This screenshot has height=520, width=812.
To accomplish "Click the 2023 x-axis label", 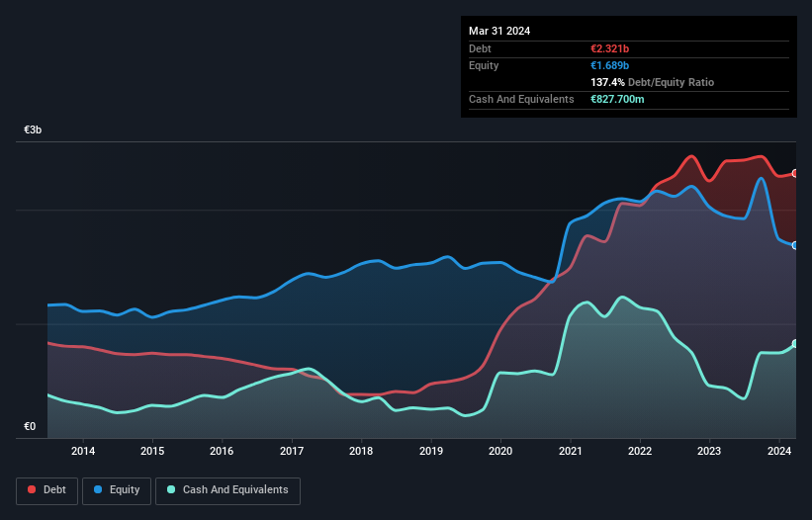I will (x=709, y=451).
